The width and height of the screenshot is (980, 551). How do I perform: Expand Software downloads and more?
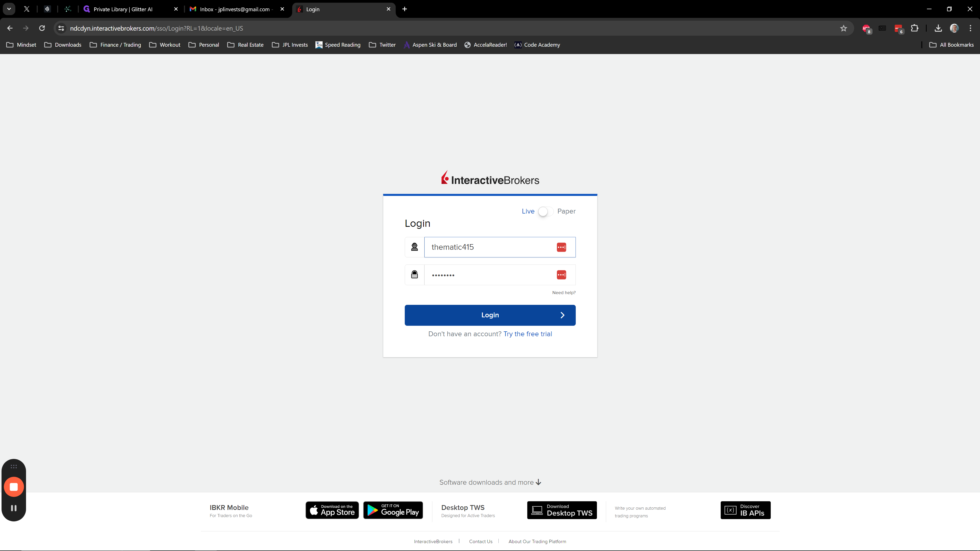point(490,482)
